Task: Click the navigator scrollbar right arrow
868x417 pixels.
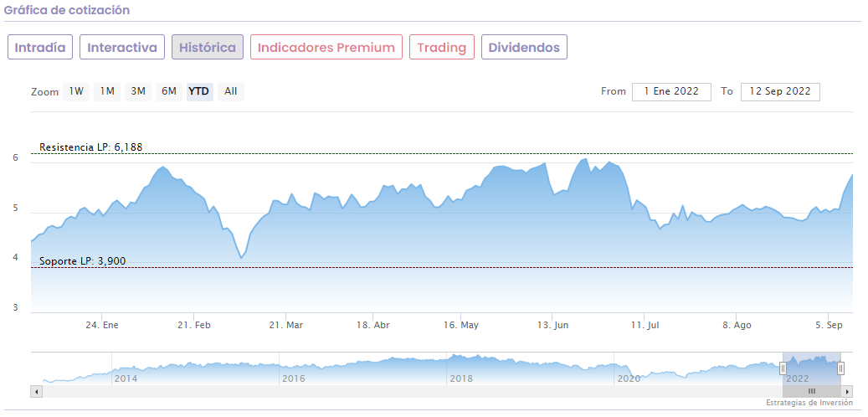Action: coord(847,391)
